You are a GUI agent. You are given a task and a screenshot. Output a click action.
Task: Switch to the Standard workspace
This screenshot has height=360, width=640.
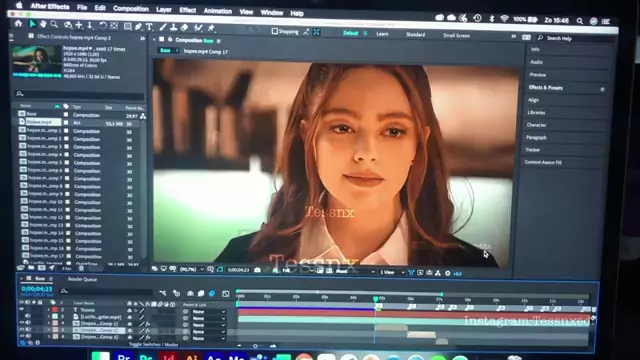[x=416, y=35]
